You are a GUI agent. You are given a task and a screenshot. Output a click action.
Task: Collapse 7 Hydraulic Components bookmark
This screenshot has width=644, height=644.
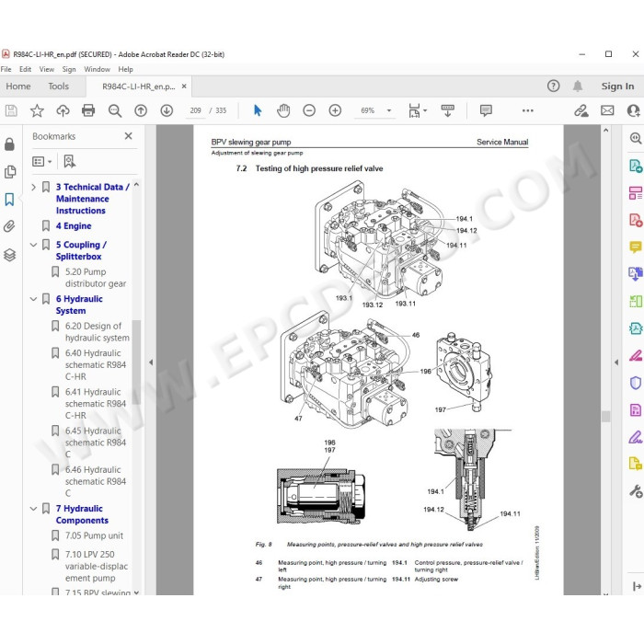pyautogui.click(x=33, y=509)
